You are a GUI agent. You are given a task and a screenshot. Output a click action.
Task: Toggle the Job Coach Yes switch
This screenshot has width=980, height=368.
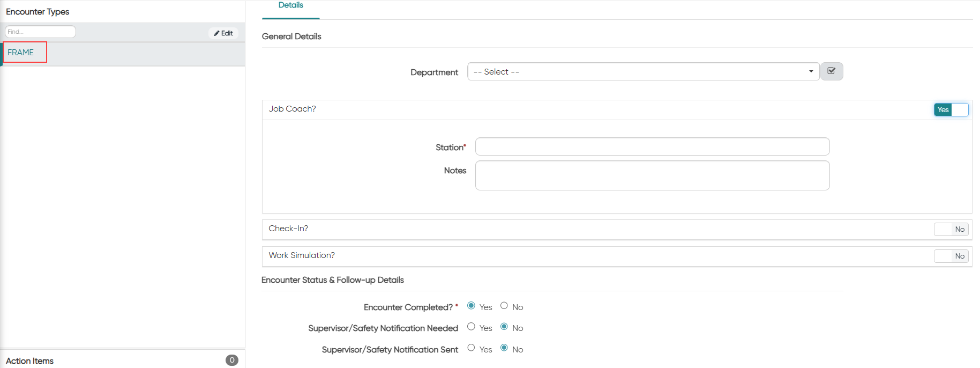951,110
